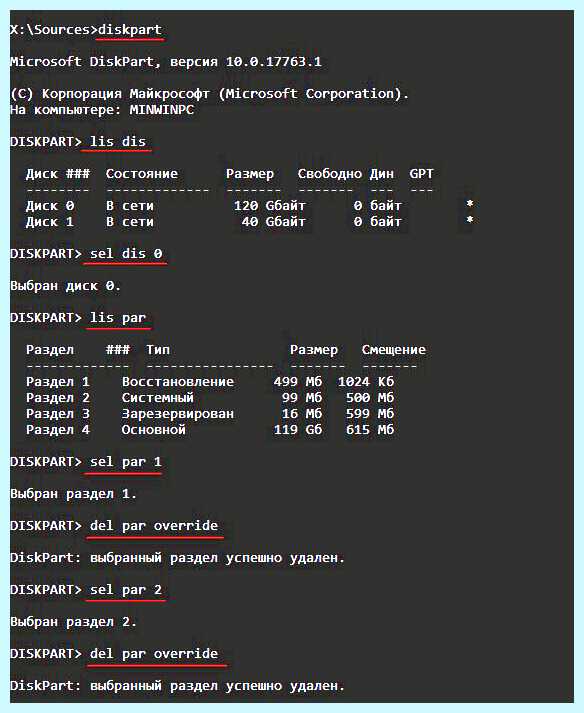Click "В сети" in the Диск 1 row
The image size is (584, 713).
pyautogui.click(x=130, y=221)
